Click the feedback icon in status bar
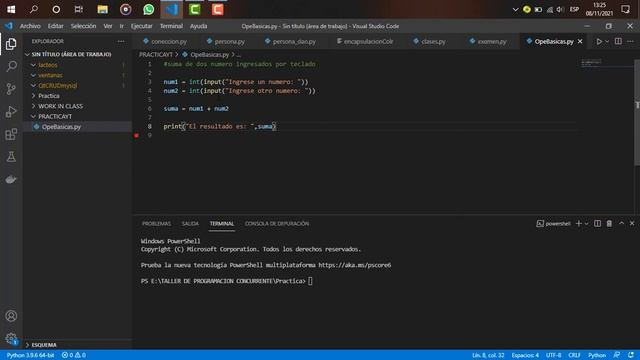 [x=617, y=355]
